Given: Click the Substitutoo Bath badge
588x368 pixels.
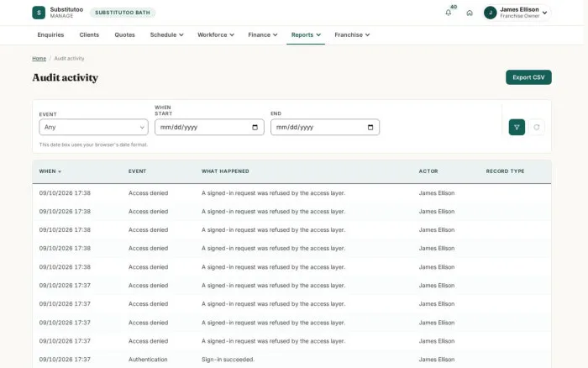Looking at the screenshot, I should coord(123,13).
